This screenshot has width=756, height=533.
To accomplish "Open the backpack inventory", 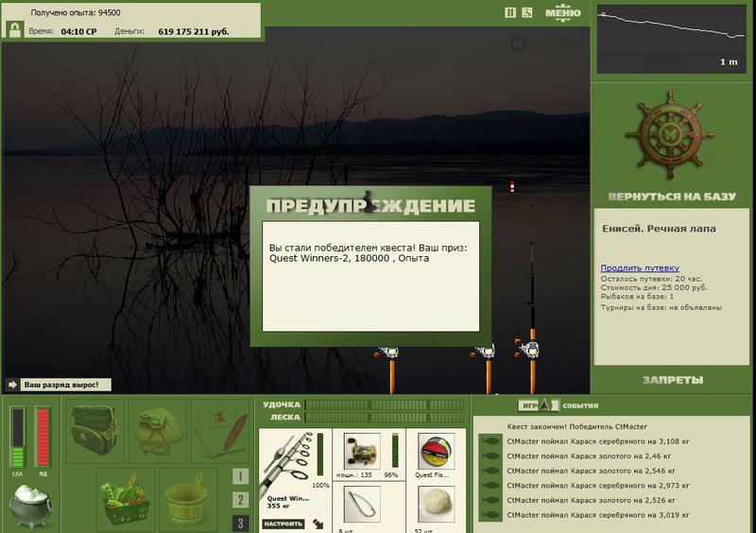I will click(x=94, y=430).
